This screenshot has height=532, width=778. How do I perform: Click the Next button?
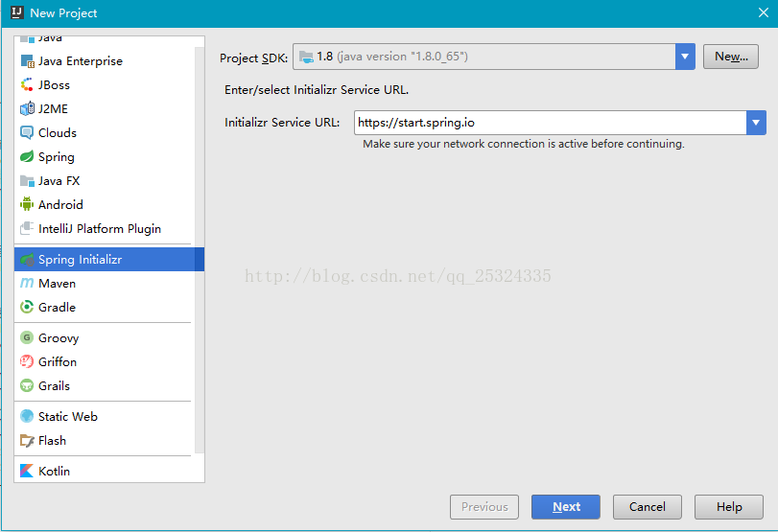pos(566,507)
